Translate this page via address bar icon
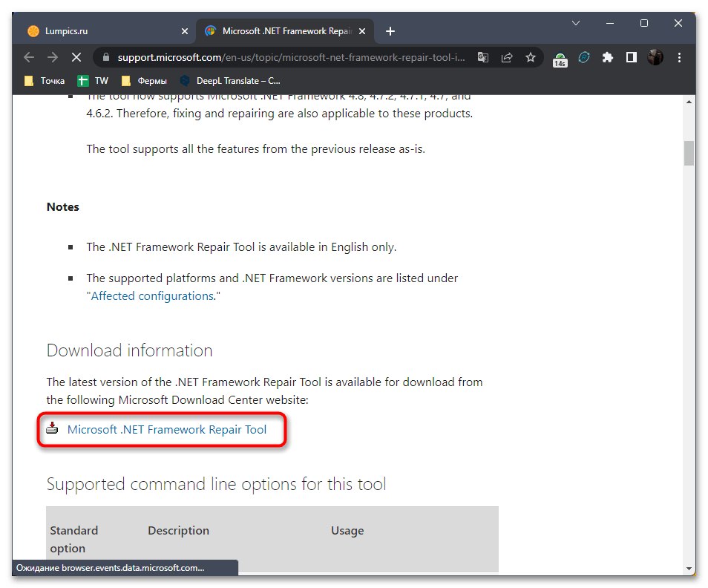 483,57
